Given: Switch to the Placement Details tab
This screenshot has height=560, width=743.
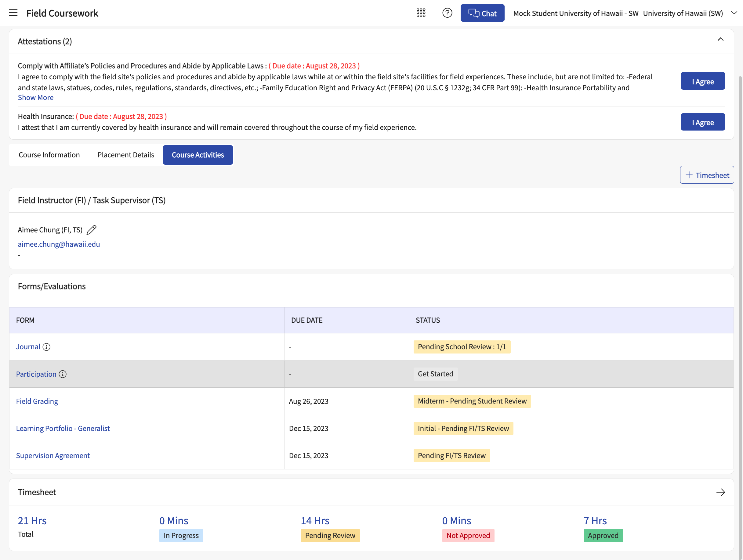Looking at the screenshot, I should (126, 155).
